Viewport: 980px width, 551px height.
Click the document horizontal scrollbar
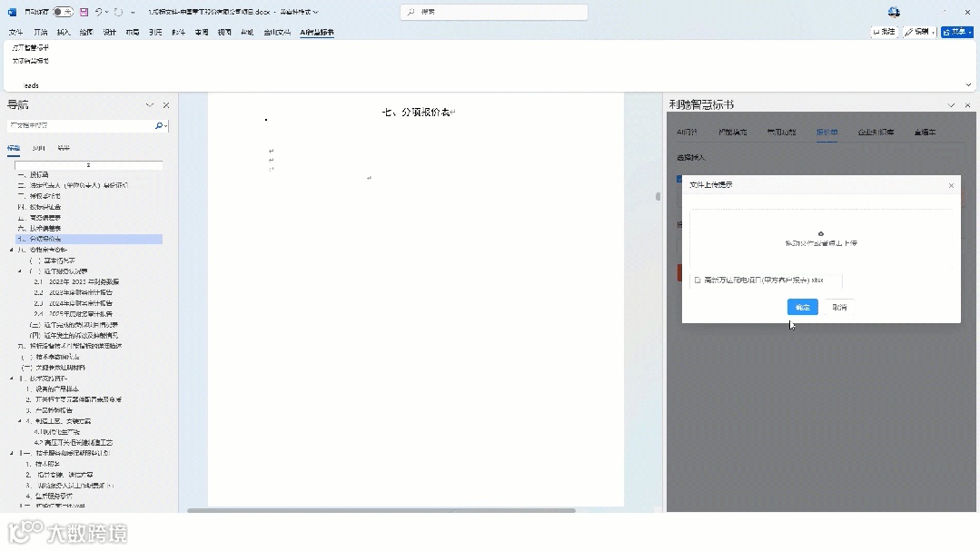point(381,510)
